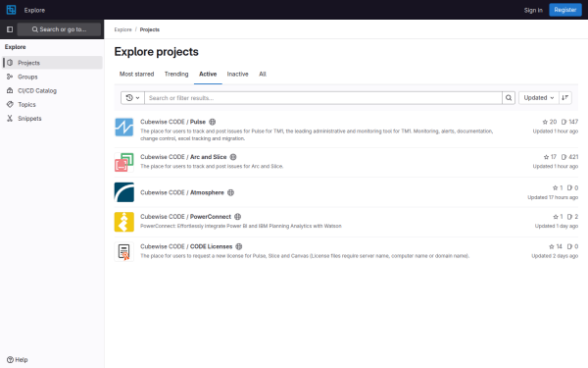Click public globe icon next to CODE Licenses
This screenshot has height=368, width=588.
tap(239, 246)
